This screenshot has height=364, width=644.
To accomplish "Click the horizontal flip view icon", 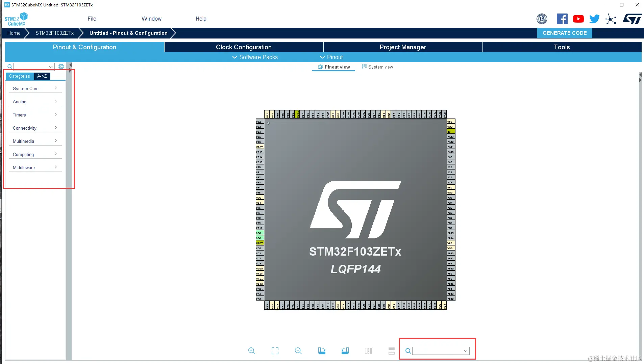I will click(x=368, y=351).
